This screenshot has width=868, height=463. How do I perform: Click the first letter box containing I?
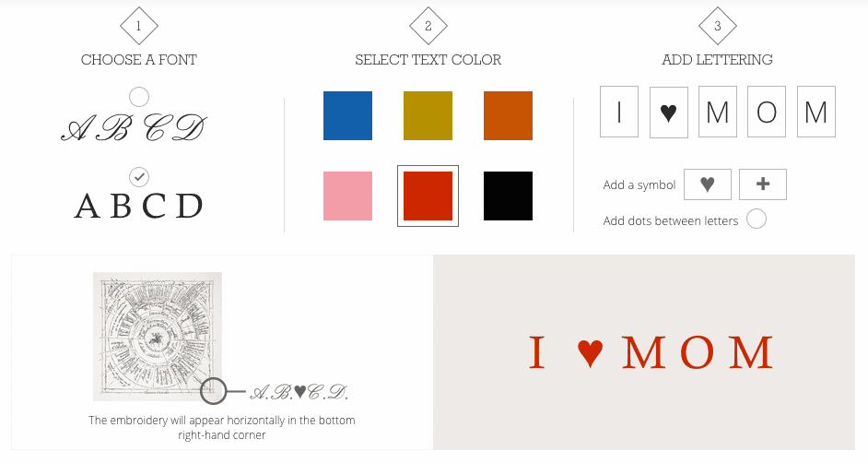tap(619, 112)
